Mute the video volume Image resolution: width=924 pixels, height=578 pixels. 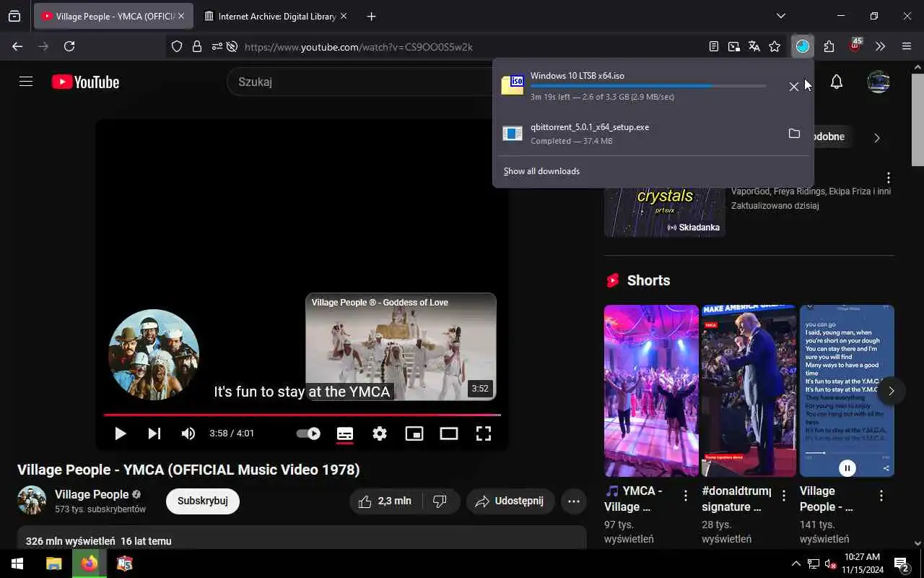pyautogui.click(x=188, y=433)
